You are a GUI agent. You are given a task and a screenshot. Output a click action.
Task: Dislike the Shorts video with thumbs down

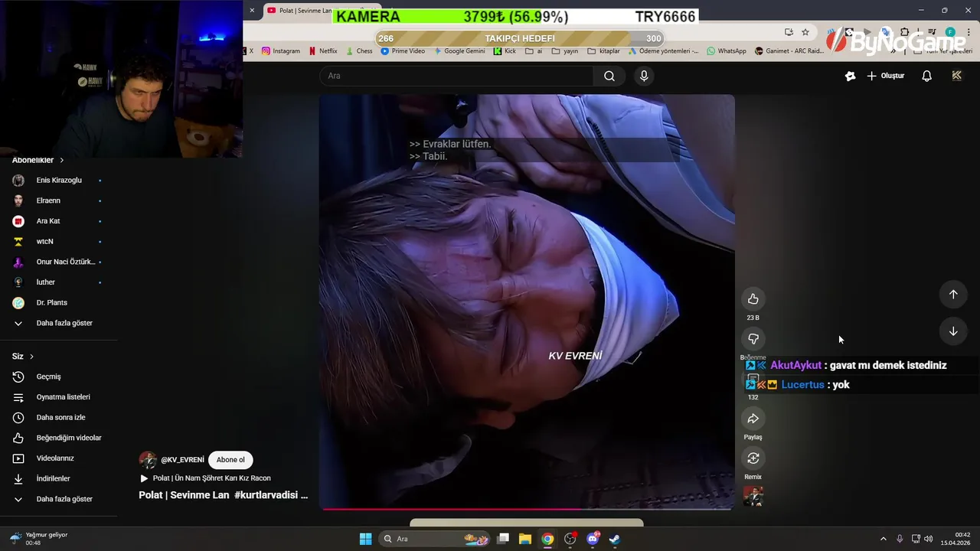coord(753,339)
